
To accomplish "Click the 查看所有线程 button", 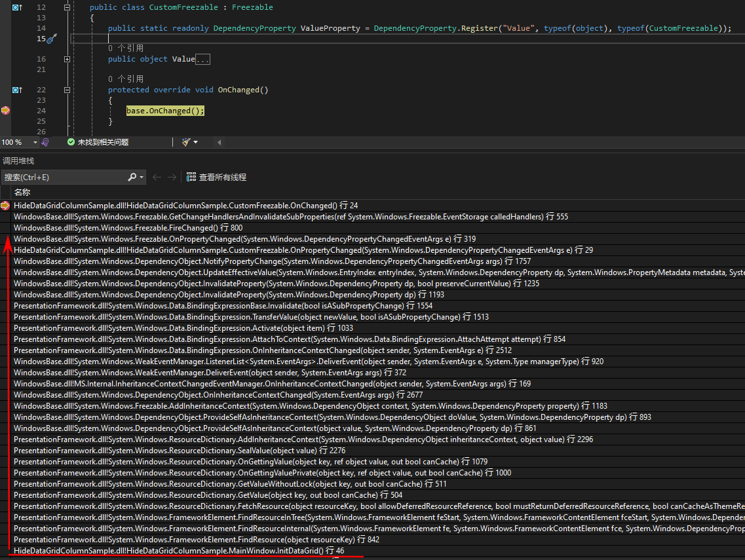I will coord(217,177).
